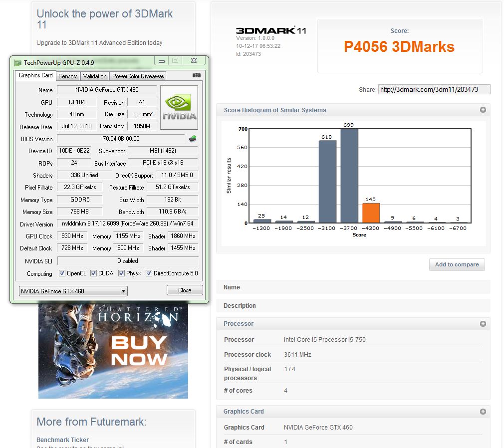The image size is (504, 448).
Task: Toggle the DirectCompute 5.0 checkbox
Action: pyautogui.click(x=149, y=273)
